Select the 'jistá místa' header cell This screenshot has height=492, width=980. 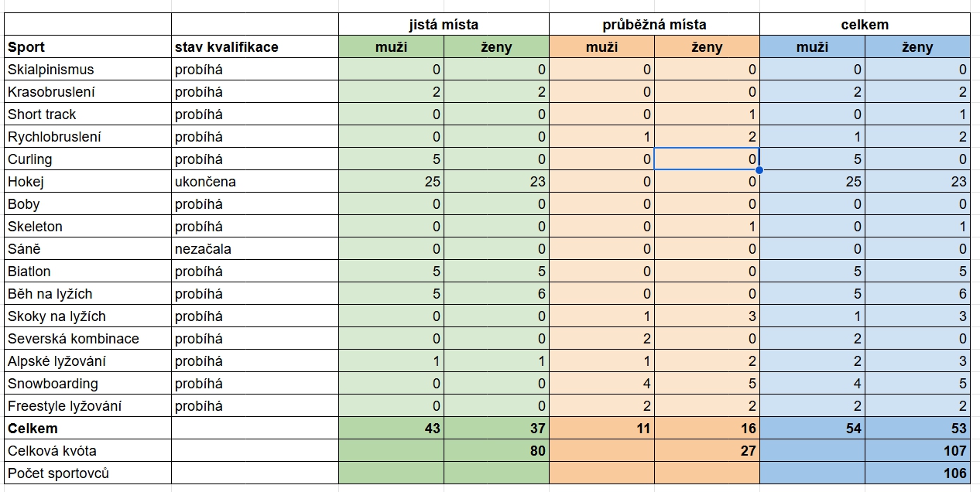(444, 25)
